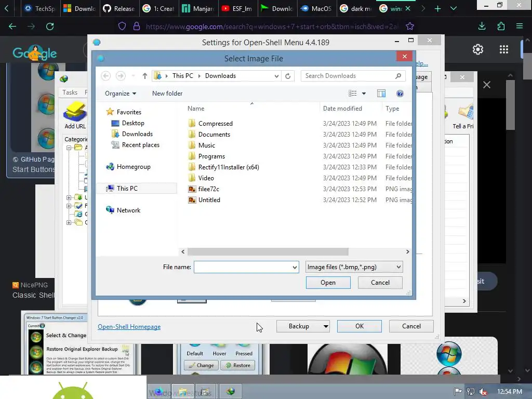This screenshot has height=399, width=532.
Task: Click Favorites star heading in navigation pane
Action: (x=124, y=112)
